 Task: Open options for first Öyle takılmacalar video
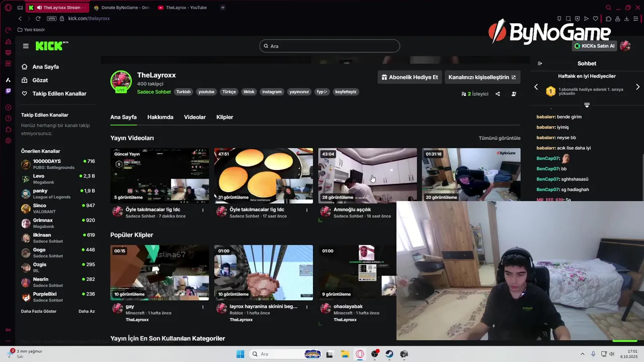pyautogui.click(x=203, y=210)
